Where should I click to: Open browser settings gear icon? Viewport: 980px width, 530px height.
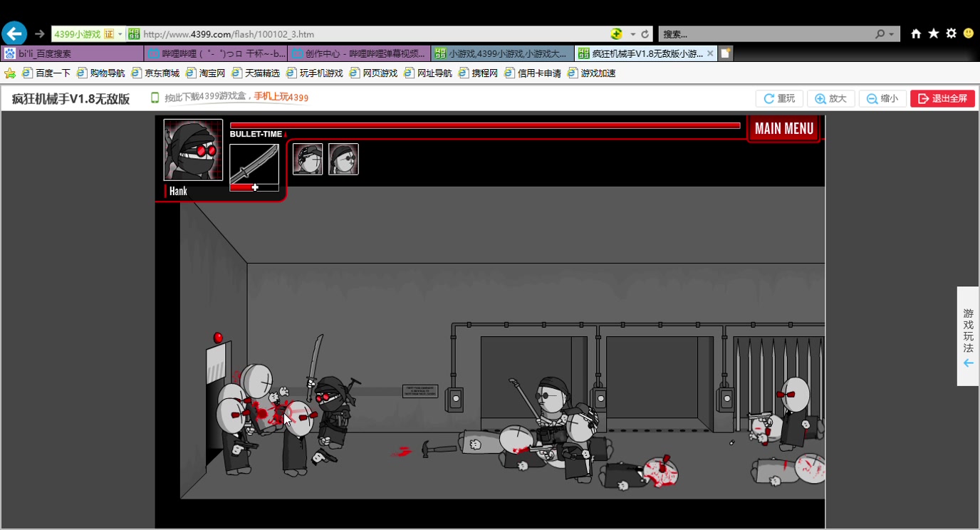[951, 33]
